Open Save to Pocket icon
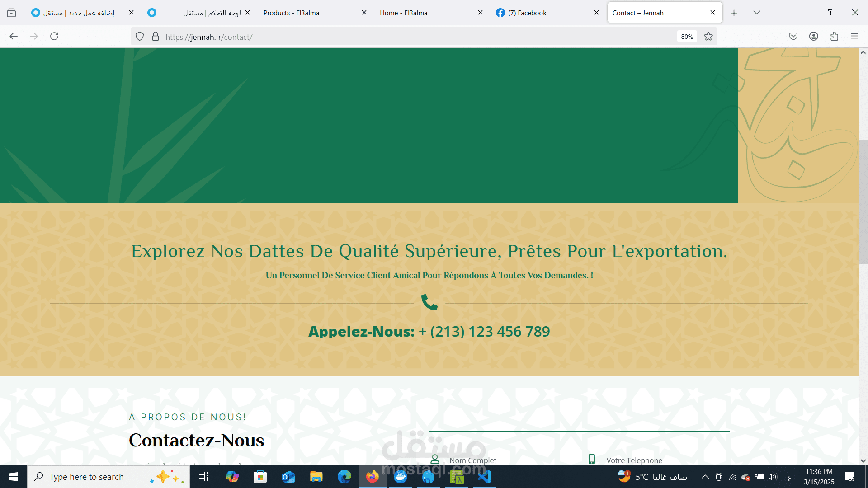868x488 pixels. pyautogui.click(x=793, y=36)
